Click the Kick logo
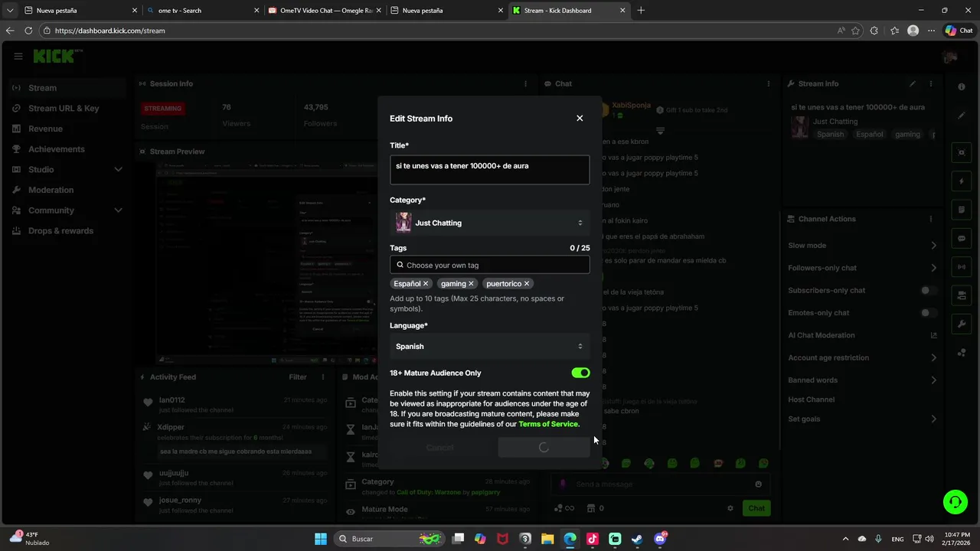 (57, 56)
